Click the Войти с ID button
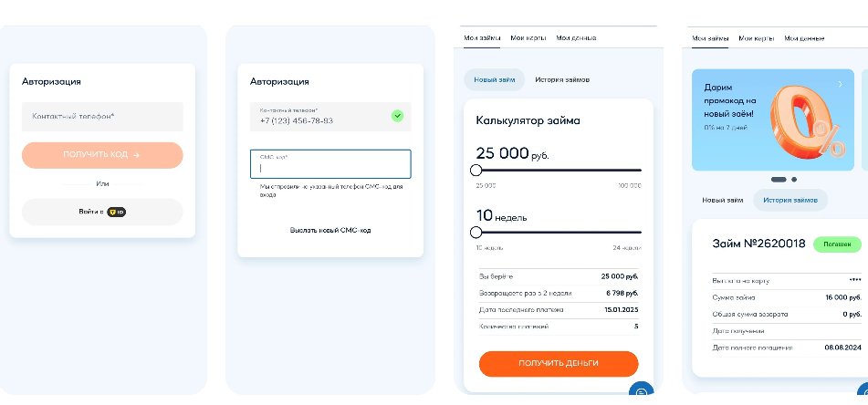 [x=102, y=212]
